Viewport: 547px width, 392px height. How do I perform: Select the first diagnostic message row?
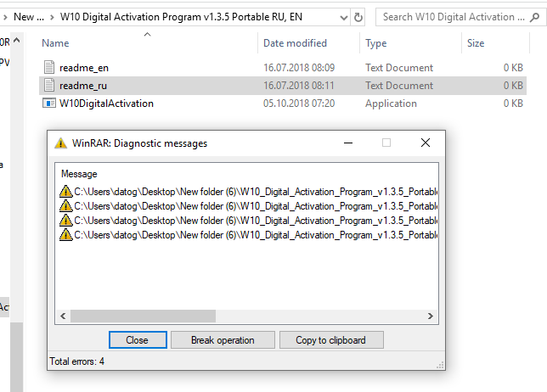[x=248, y=192]
